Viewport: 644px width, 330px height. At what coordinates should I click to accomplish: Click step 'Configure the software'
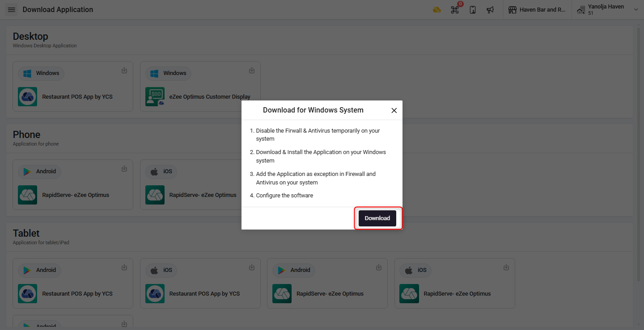pos(284,196)
